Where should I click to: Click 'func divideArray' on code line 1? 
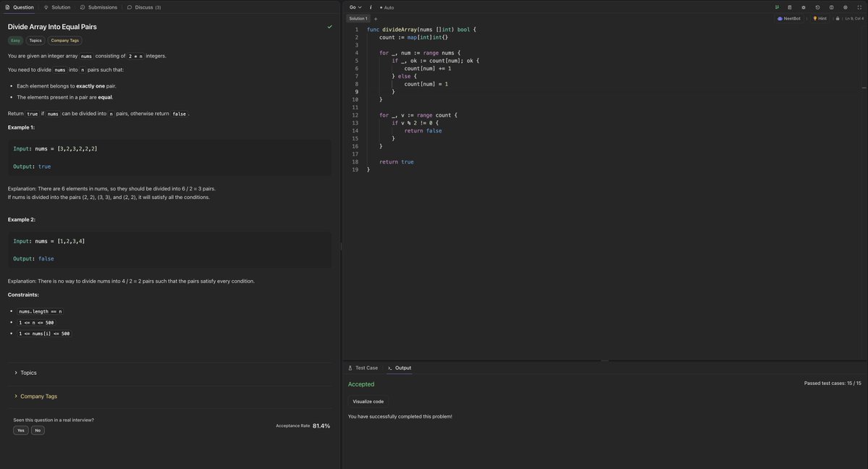(392, 30)
